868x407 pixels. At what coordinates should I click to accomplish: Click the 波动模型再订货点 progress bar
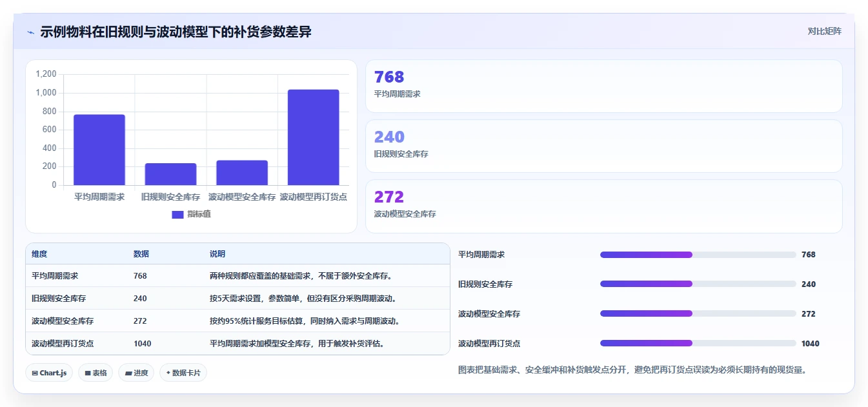pos(698,343)
